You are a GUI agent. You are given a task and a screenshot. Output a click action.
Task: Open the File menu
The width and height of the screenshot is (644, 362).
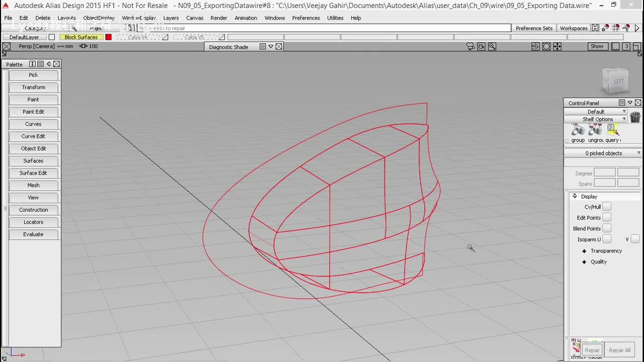pos(8,18)
